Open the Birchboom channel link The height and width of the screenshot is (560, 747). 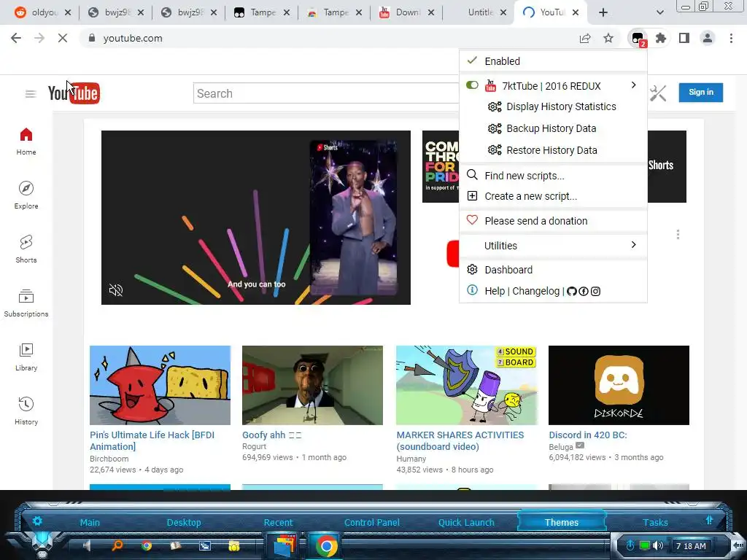(109, 459)
